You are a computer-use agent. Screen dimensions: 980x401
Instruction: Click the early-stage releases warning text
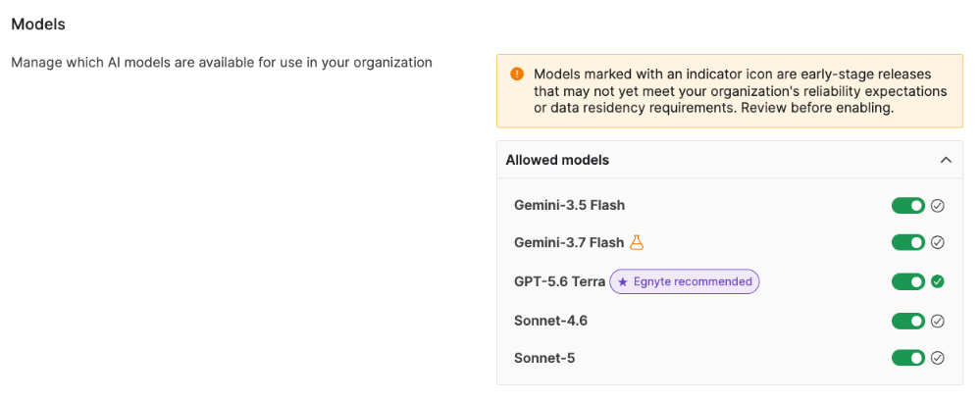coord(740,91)
